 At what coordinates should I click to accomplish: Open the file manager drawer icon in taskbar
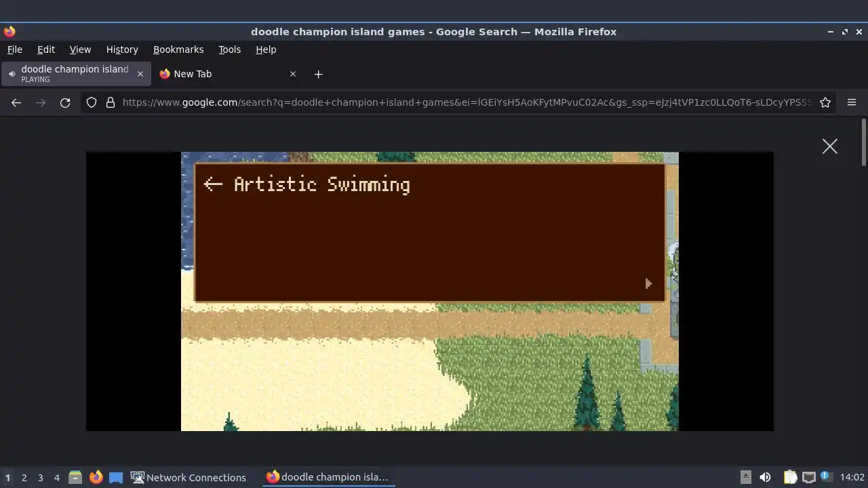[75, 477]
